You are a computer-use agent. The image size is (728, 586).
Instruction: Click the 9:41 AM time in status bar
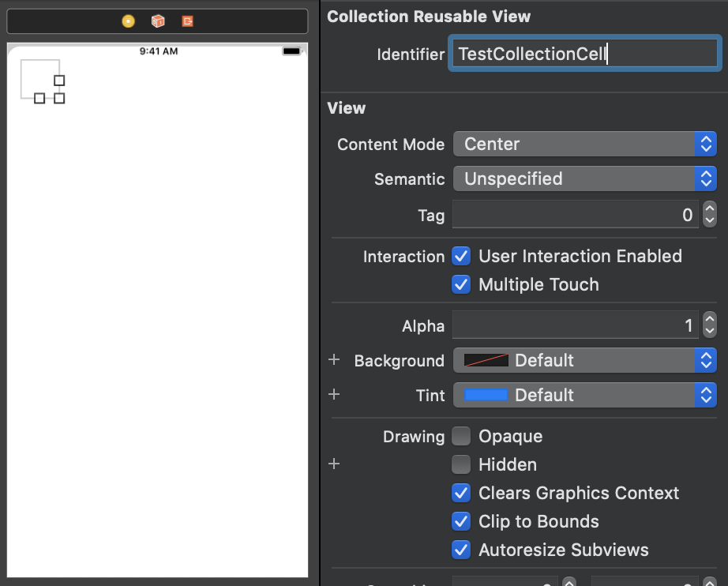pyautogui.click(x=159, y=51)
